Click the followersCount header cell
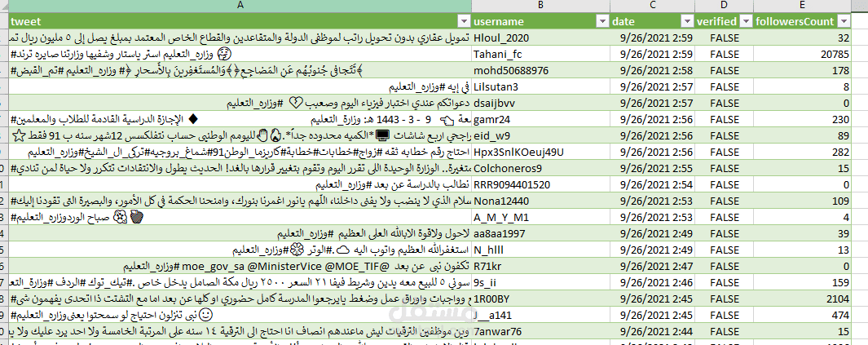The width and height of the screenshot is (868, 345). point(802,21)
